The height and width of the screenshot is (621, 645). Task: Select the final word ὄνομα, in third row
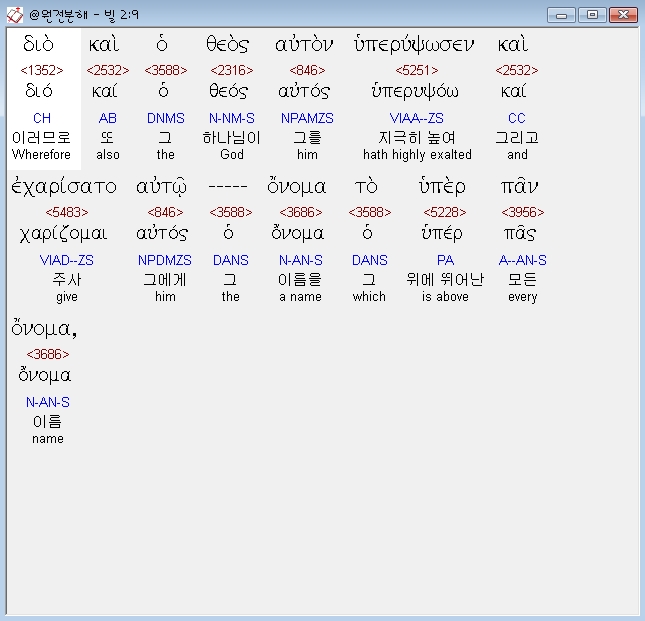[44, 329]
